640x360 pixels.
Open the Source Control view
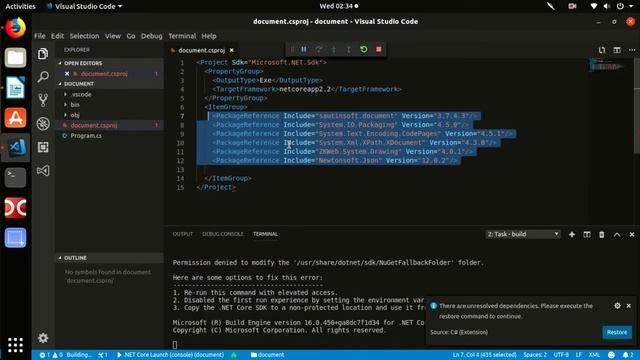click(x=43, y=100)
